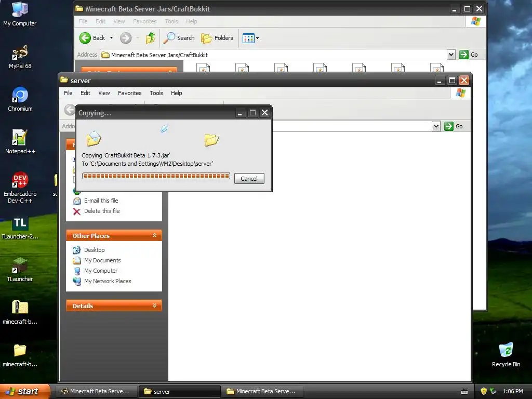Image resolution: width=532 pixels, height=399 pixels.
Task: Open the Chromium desktop shortcut
Action: 20,99
